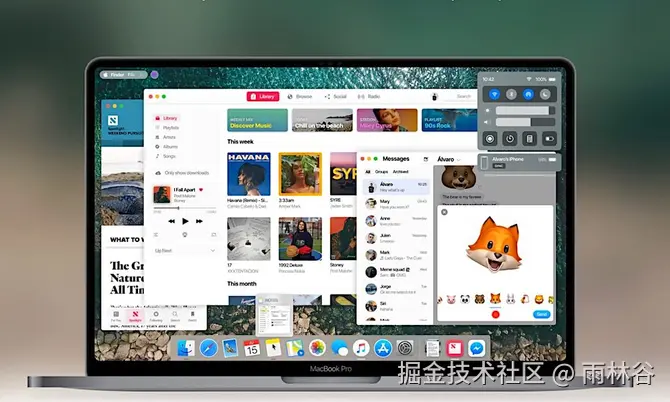Viewport: 670px width, 402px height.
Task: Adjust the volume slider in Control Center
Action: tap(525, 122)
